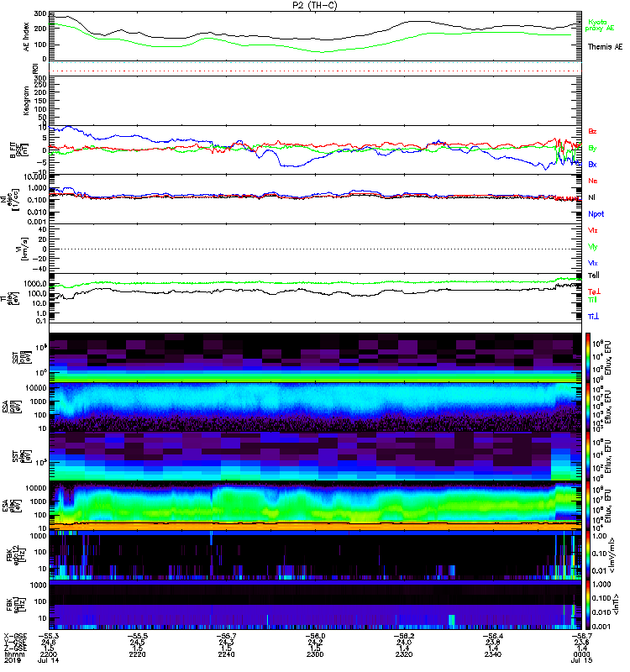The height and width of the screenshot is (672, 630).
Task: Click the 2200 time tick label
Action: click(48, 654)
